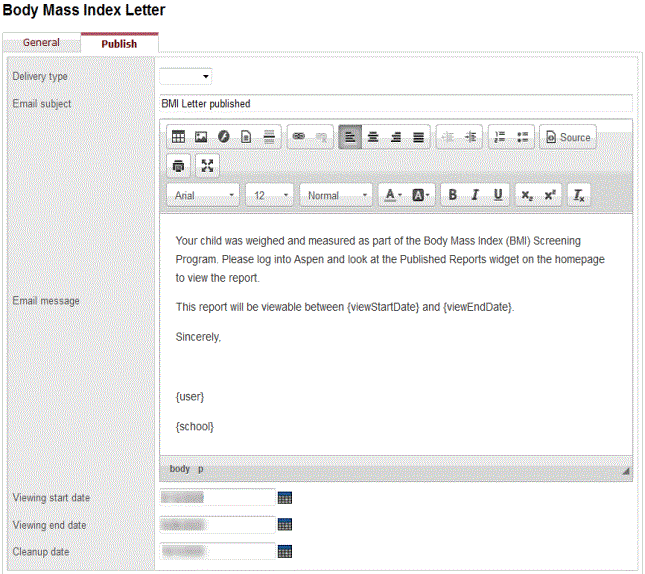Click the Print icon

(x=178, y=166)
